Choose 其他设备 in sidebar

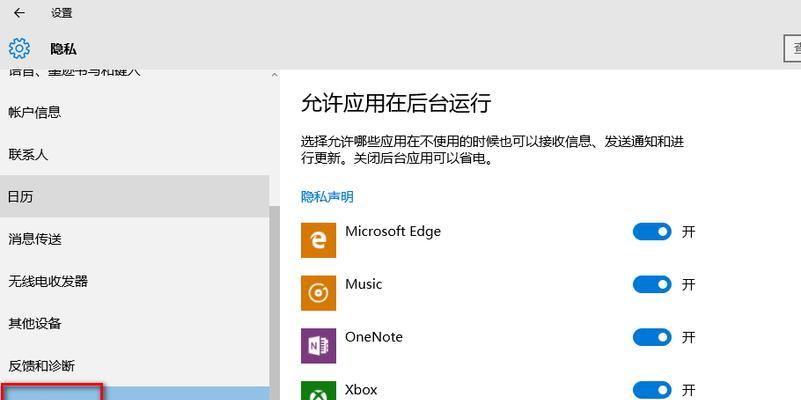[x=134, y=324]
